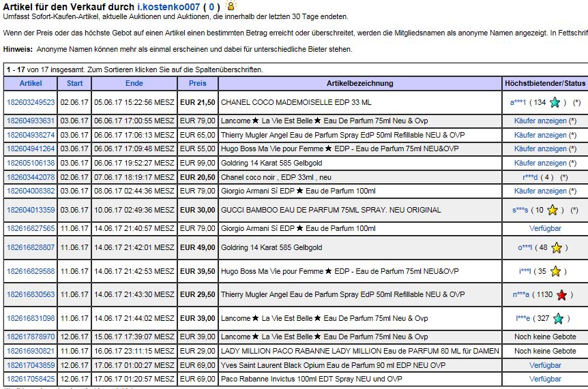Image resolution: width=588 pixels, height=389 pixels.
Task: Open bidder l***e profile
Action: pyautogui.click(x=523, y=318)
